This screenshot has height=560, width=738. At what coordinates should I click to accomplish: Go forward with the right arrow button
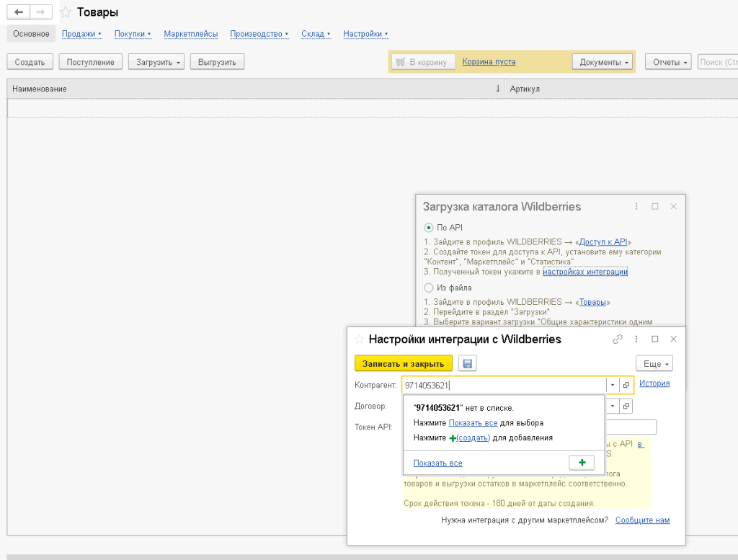[41, 12]
